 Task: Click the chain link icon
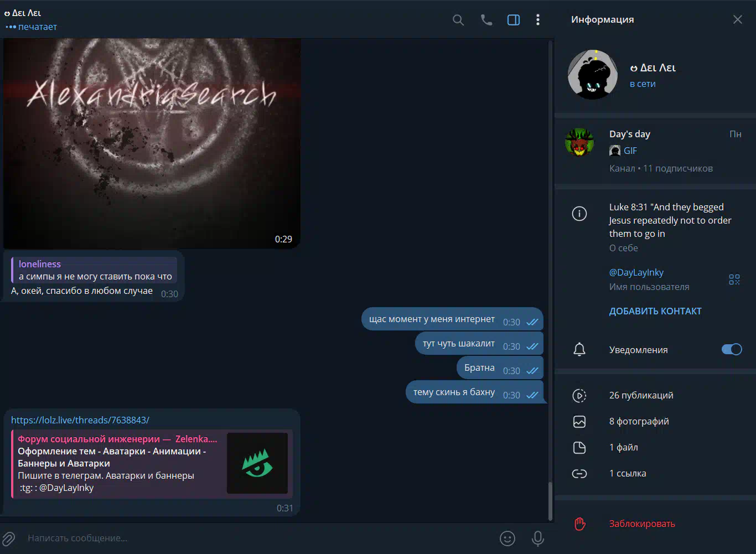pos(579,473)
